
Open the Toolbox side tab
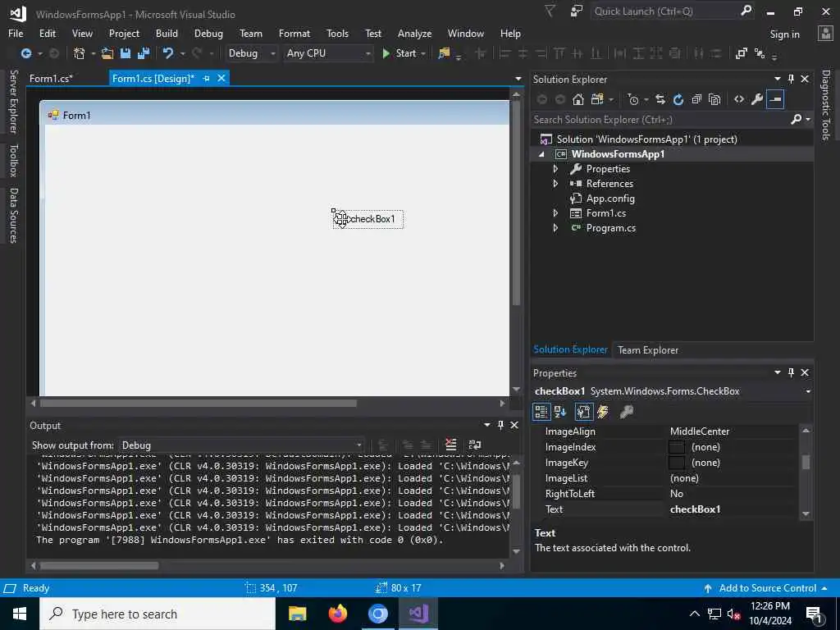point(13,160)
